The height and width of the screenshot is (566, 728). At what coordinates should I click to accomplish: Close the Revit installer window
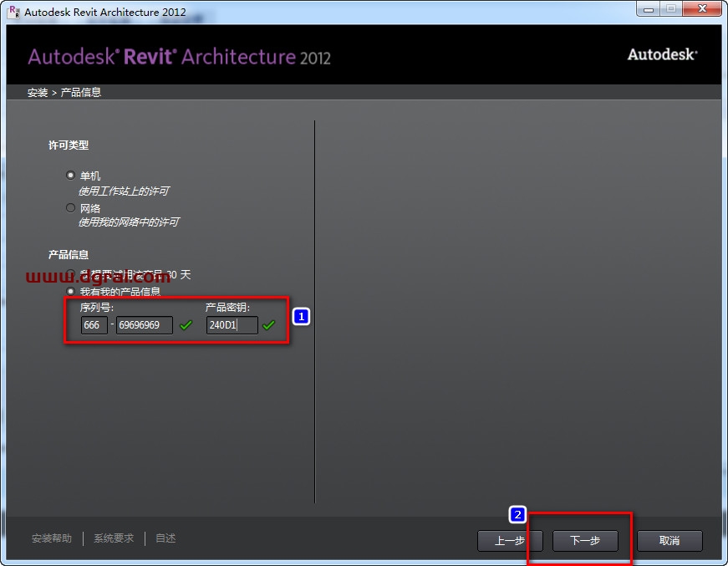[x=702, y=9]
